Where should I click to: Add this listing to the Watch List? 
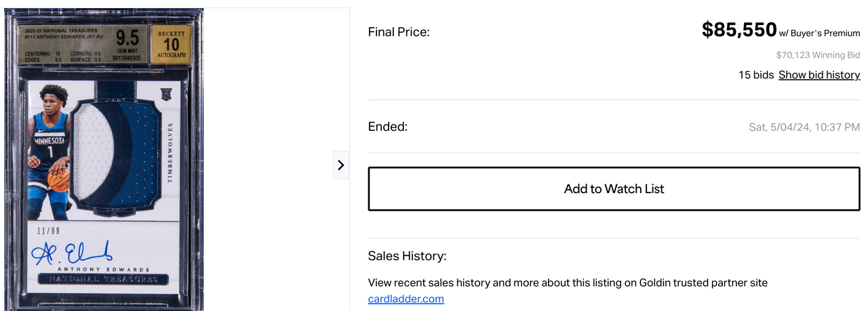tap(614, 189)
